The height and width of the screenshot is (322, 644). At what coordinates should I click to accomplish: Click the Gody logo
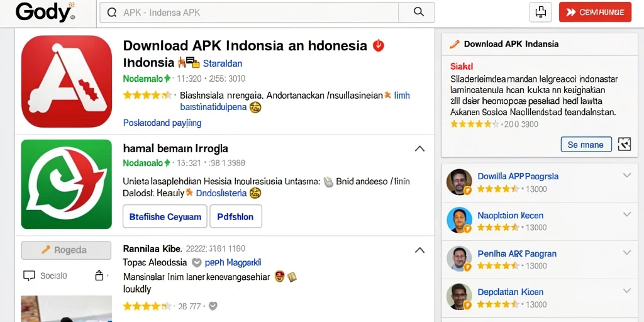click(45, 12)
